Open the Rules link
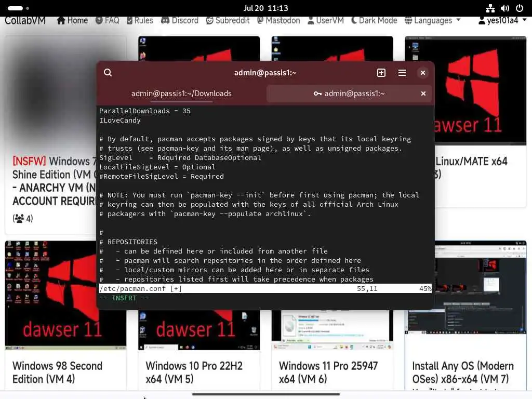 pyautogui.click(x=140, y=20)
